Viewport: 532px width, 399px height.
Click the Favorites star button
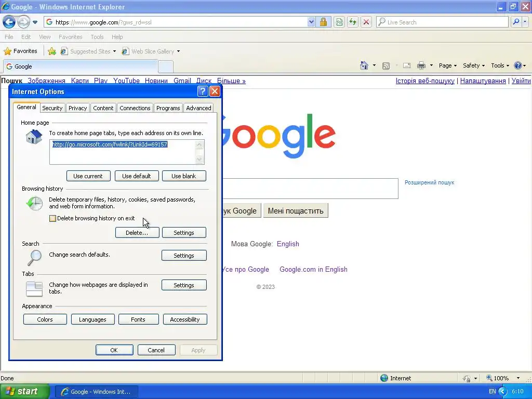tap(20, 51)
